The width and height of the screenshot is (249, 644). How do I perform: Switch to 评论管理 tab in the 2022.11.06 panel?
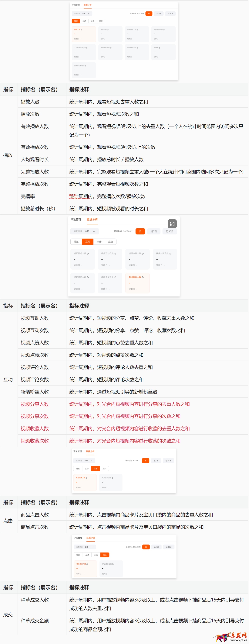coord(76,5)
